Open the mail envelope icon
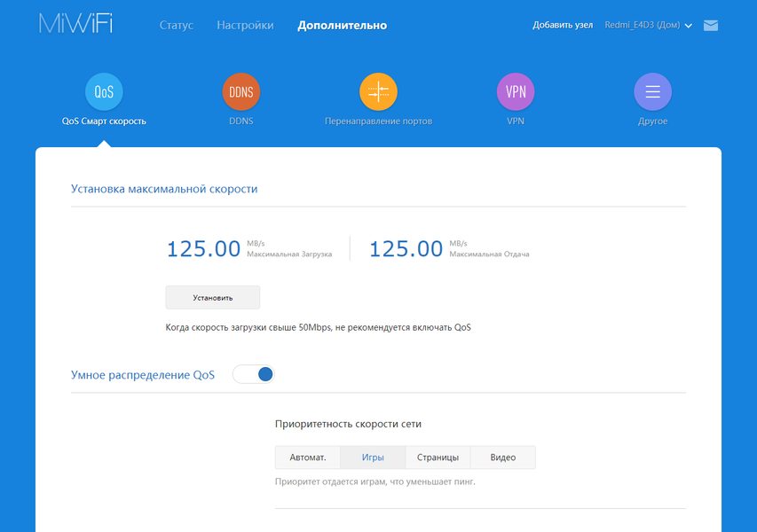Viewport: 757px width, 532px height. pos(710,26)
